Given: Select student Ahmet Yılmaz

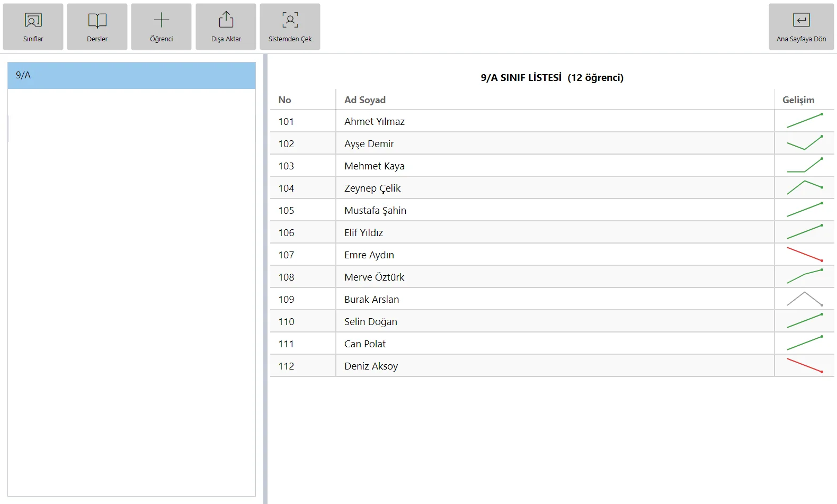Looking at the screenshot, I should pyautogui.click(x=375, y=122).
